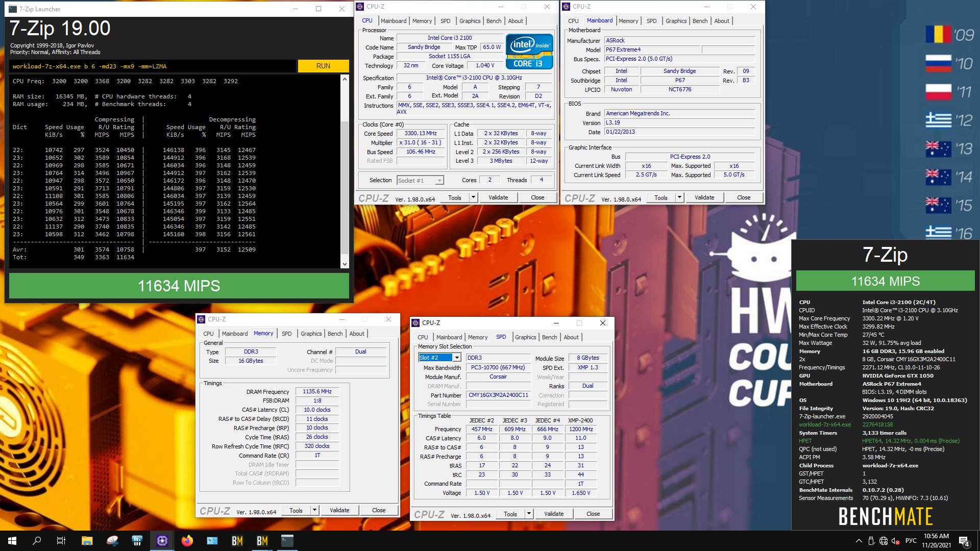This screenshot has height=551, width=980.
Task: Click Close button in CPU-Z Memory window
Action: click(x=379, y=510)
